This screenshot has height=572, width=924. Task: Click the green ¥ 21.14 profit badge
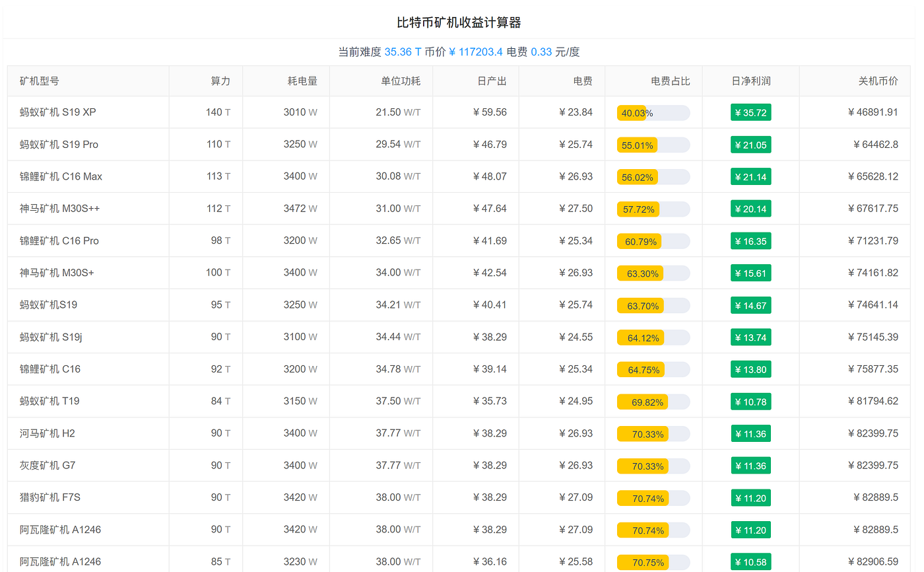point(751,177)
